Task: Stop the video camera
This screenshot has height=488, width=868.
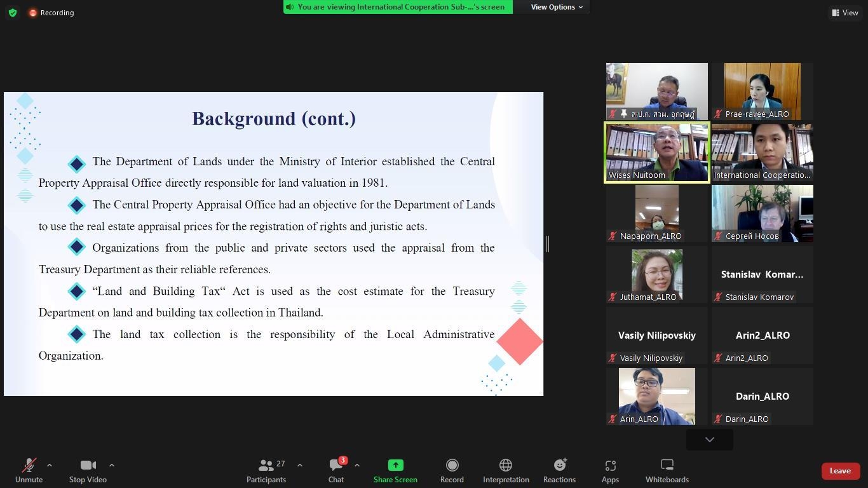Action: click(88, 471)
